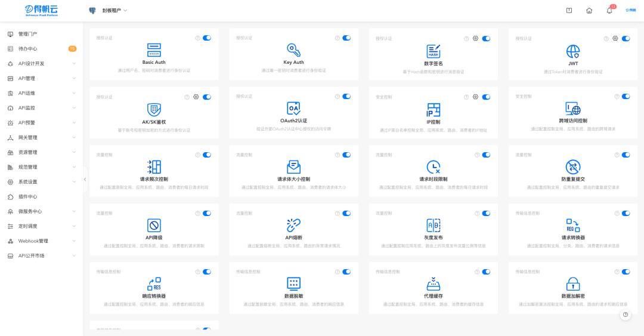Open the 封板租户 tenant dropdown
Image resolution: width=644 pixels, height=336 pixels.
tap(112, 11)
